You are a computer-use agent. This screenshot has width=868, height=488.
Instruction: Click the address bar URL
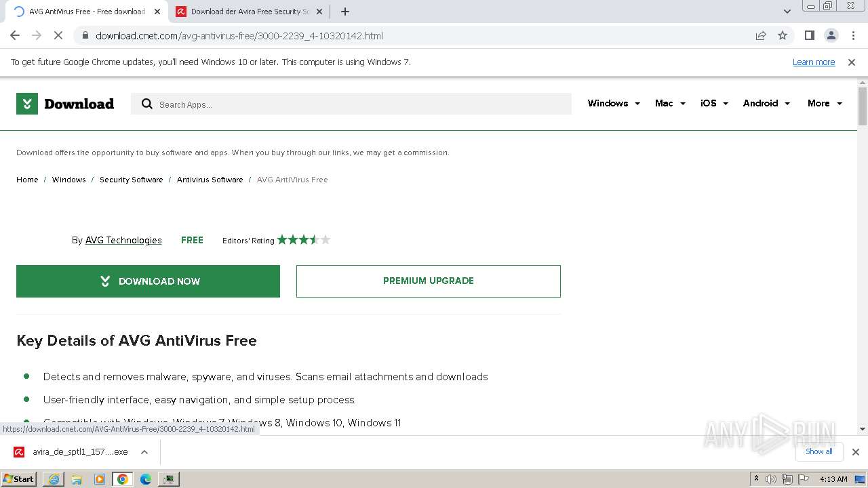239,36
